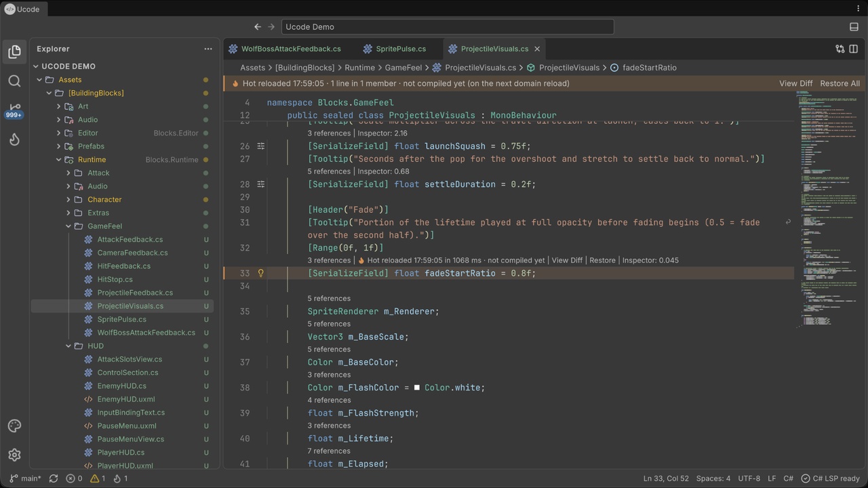Click the Explorer more actions ellipsis
This screenshot has height=488, width=868.
coord(208,49)
